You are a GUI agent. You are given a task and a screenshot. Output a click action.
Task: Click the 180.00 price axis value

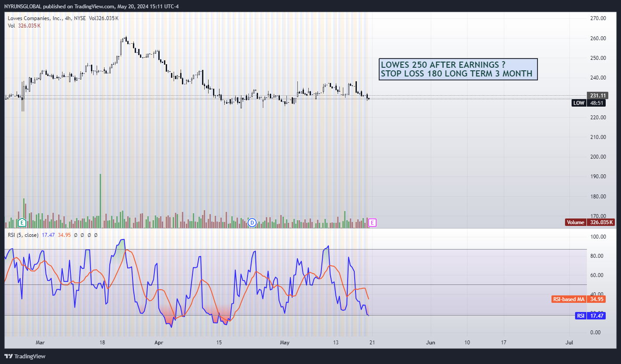(598, 196)
